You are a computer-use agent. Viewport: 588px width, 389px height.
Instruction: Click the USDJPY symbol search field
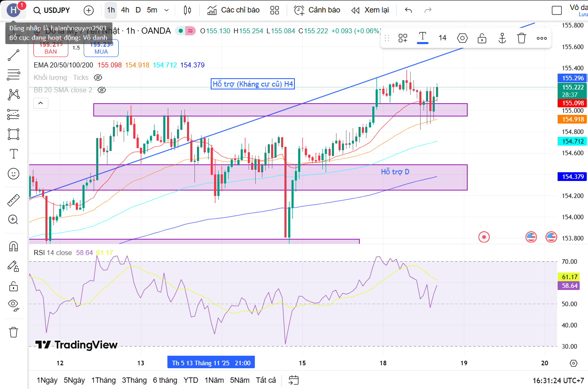coord(52,10)
